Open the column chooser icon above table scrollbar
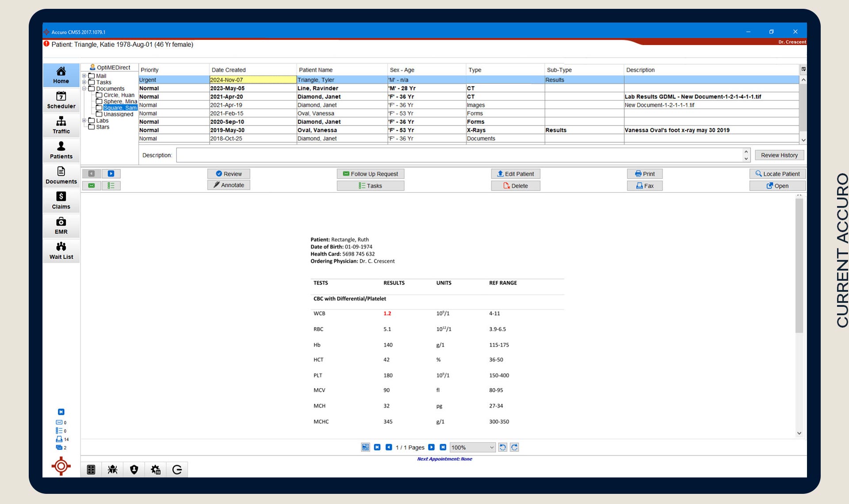849x504 pixels. (803, 69)
